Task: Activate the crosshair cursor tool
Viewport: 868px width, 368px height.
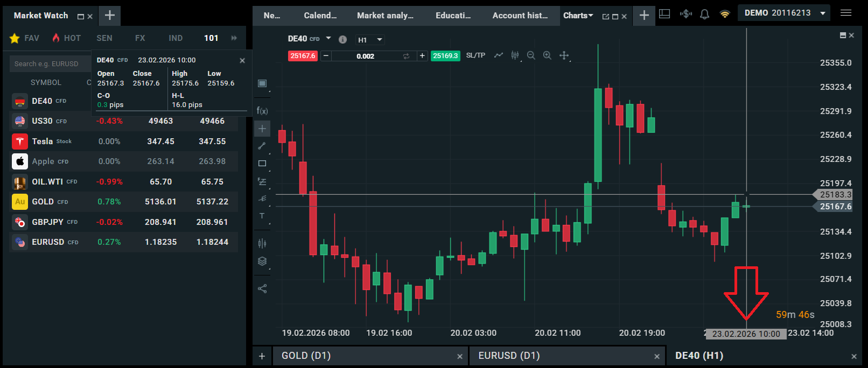Action: click(x=262, y=129)
